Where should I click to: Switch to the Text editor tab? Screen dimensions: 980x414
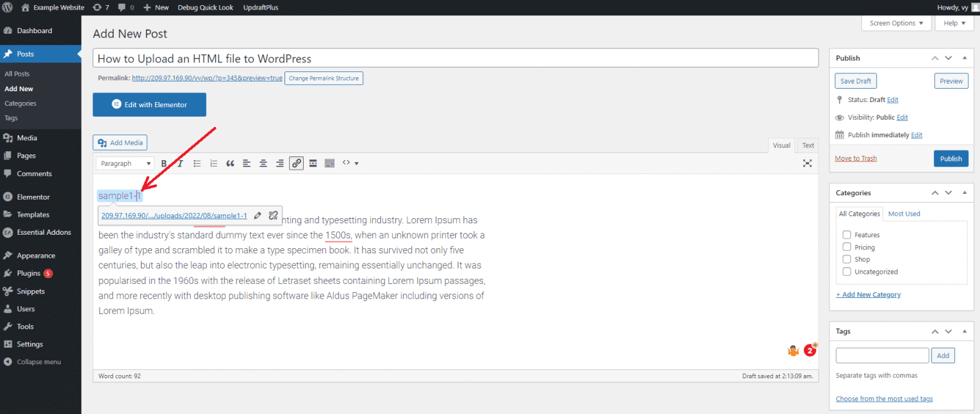[808, 145]
